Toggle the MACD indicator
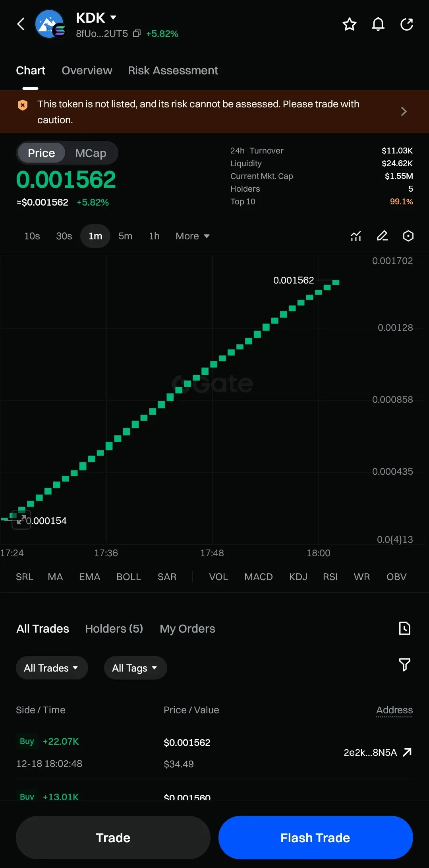The height and width of the screenshot is (868, 429). pyautogui.click(x=259, y=577)
